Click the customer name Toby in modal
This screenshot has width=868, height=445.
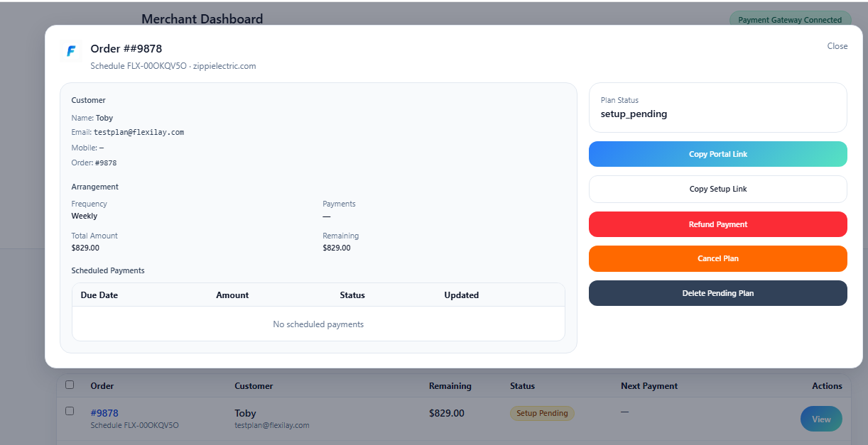tap(104, 118)
